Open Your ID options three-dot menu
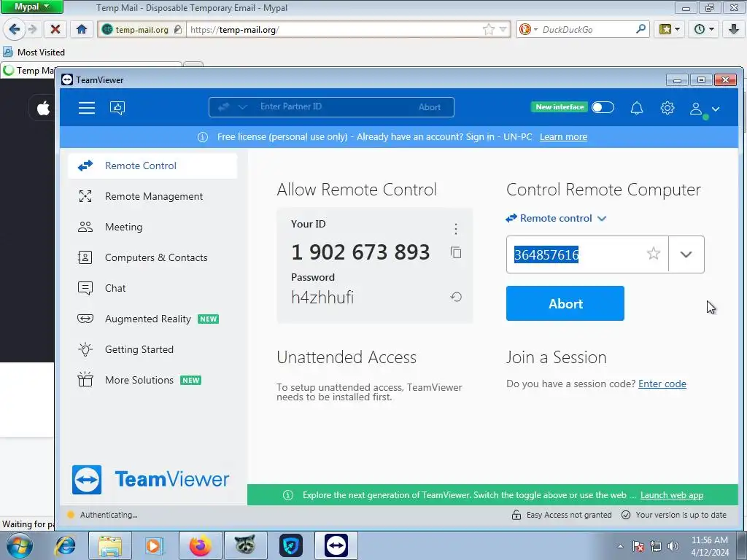Screen dimensions: 747x560 pyautogui.click(x=456, y=229)
